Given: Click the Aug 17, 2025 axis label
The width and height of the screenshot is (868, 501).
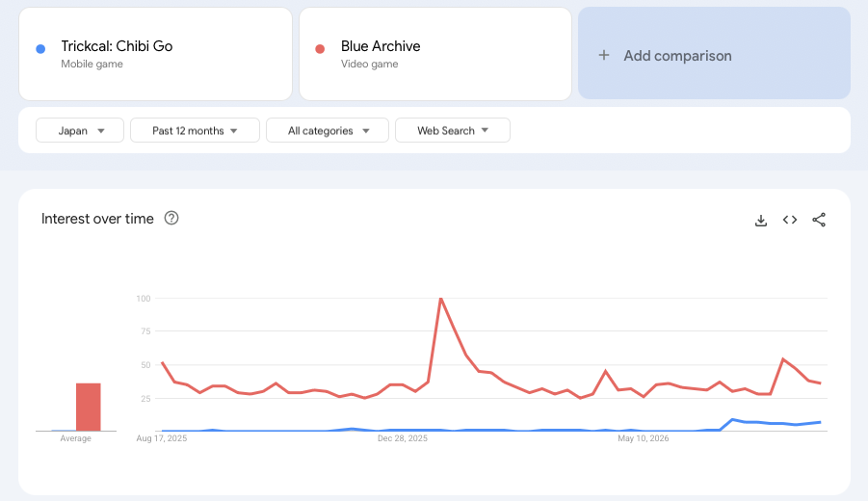Looking at the screenshot, I should (162, 438).
